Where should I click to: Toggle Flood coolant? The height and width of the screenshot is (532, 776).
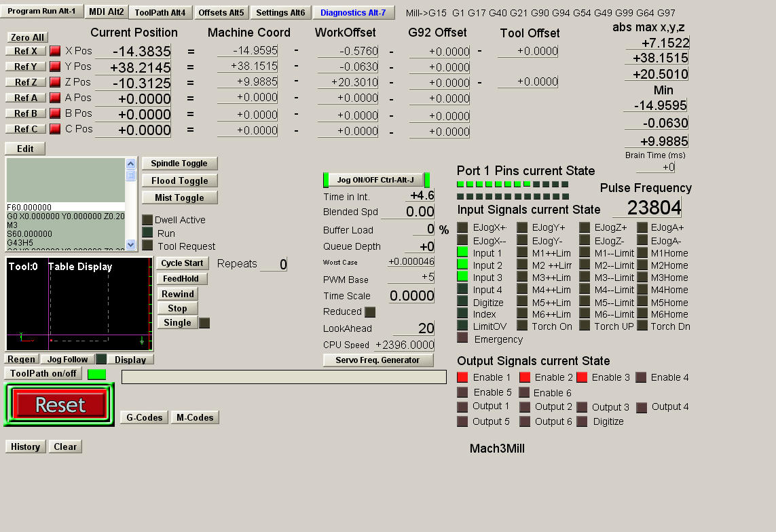coord(179,180)
